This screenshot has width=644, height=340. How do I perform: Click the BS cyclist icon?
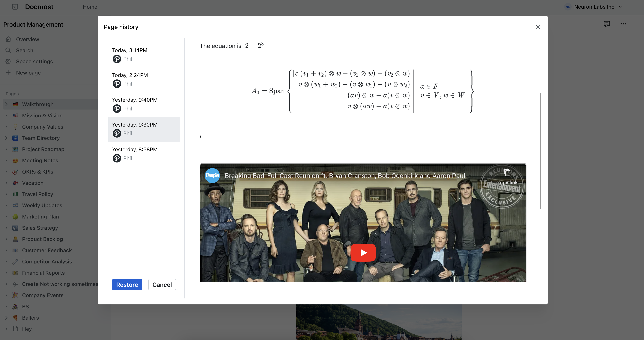(x=15, y=306)
